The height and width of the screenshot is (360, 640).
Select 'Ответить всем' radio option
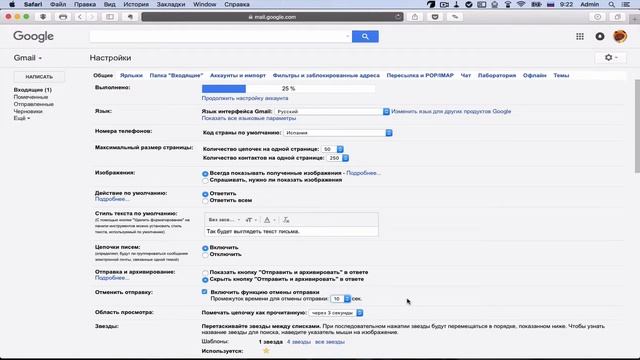pos(205,201)
